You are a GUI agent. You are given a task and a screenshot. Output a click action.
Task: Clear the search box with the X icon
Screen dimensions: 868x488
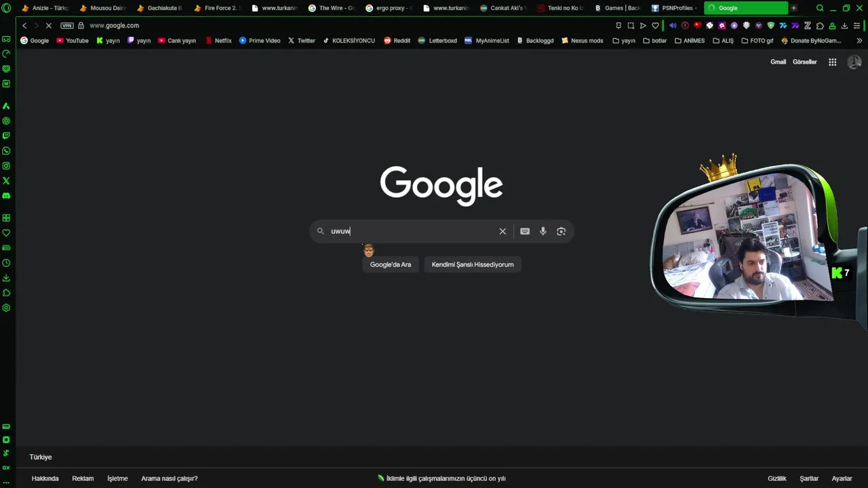pos(502,231)
